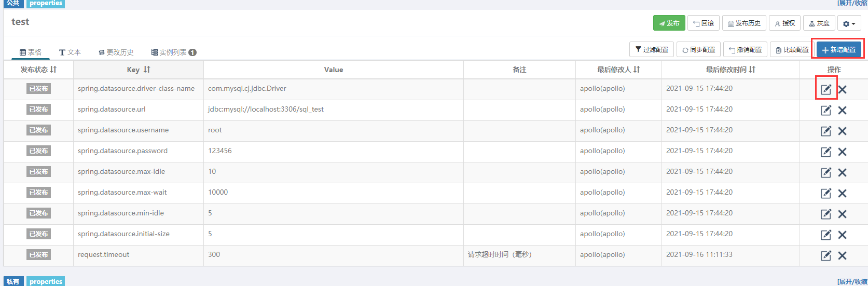Sort by 发布状态 column arrows
Viewport: 868px width, 286px height.
coord(53,70)
